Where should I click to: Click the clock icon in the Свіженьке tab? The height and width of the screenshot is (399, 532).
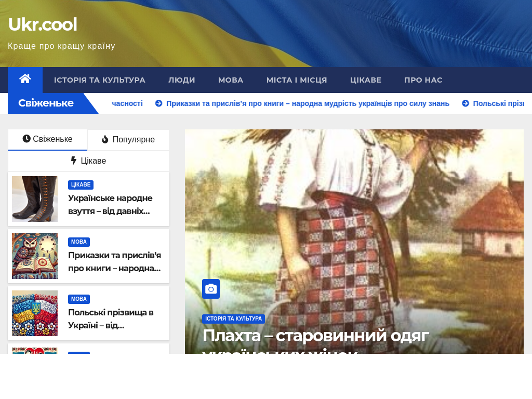point(26,138)
